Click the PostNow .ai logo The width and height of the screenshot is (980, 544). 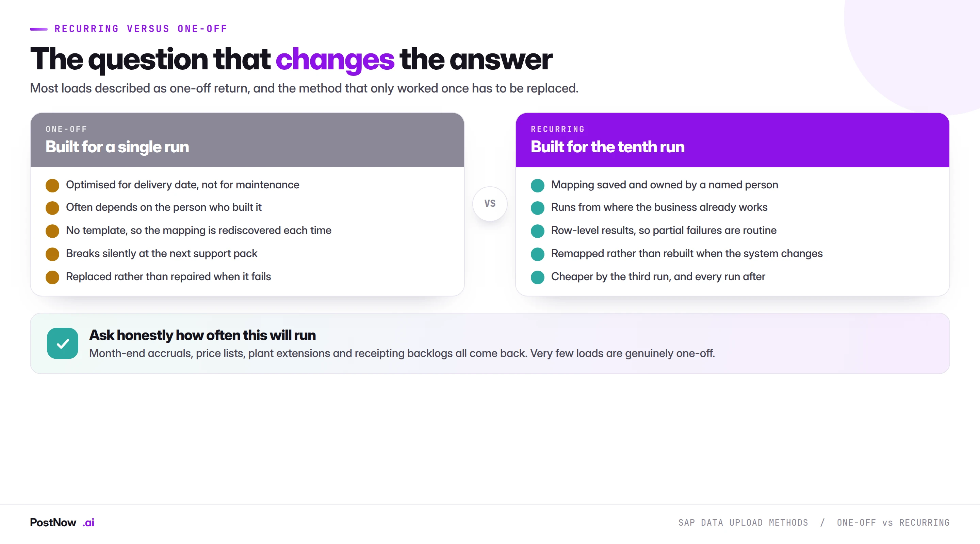click(62, 522)
